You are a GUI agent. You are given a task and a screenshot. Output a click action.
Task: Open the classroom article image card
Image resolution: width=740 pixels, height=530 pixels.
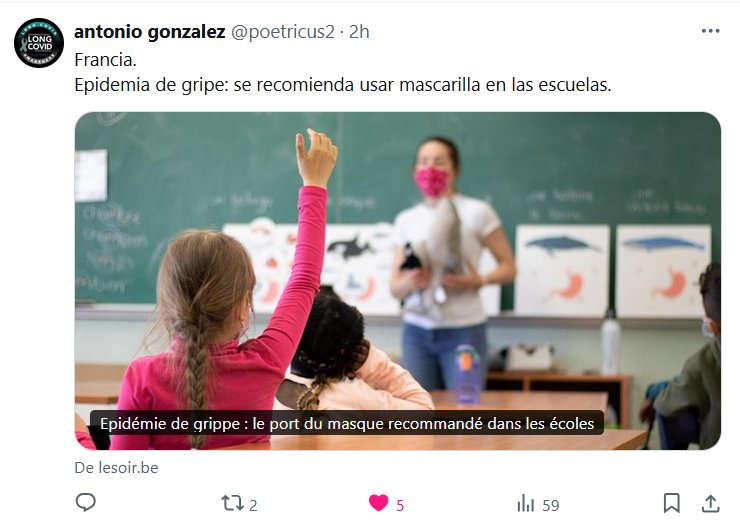click(x=397, y=281)
